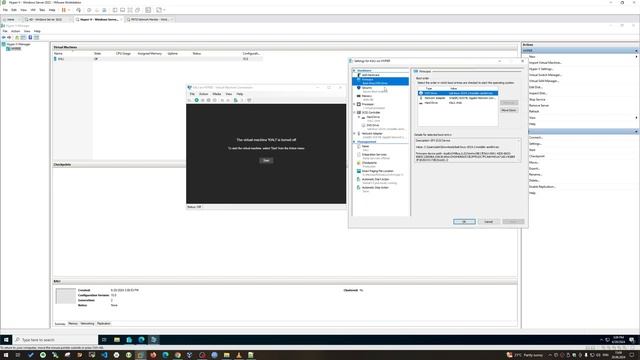Screen dimensions: 640x360
Task: Open File menu in VM Connection window
Action: point(192,94)
